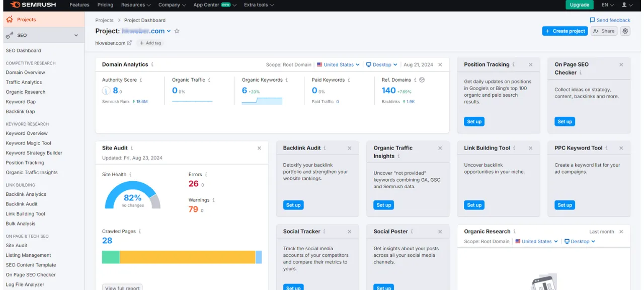Image resolution: width=644 pixels, height=290 pixels.
Task: Open Domain Overview in sidebar
Action: [x=25, y=72]
